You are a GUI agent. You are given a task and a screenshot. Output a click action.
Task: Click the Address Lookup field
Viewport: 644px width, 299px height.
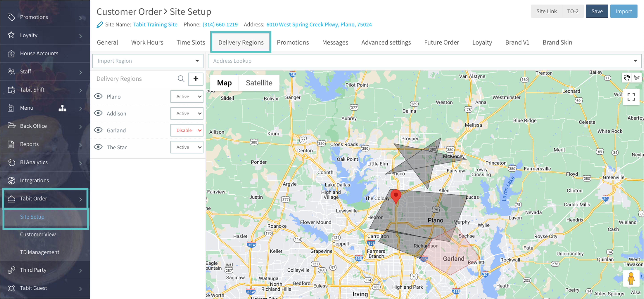pyautogui.click(x=420, y=61)
